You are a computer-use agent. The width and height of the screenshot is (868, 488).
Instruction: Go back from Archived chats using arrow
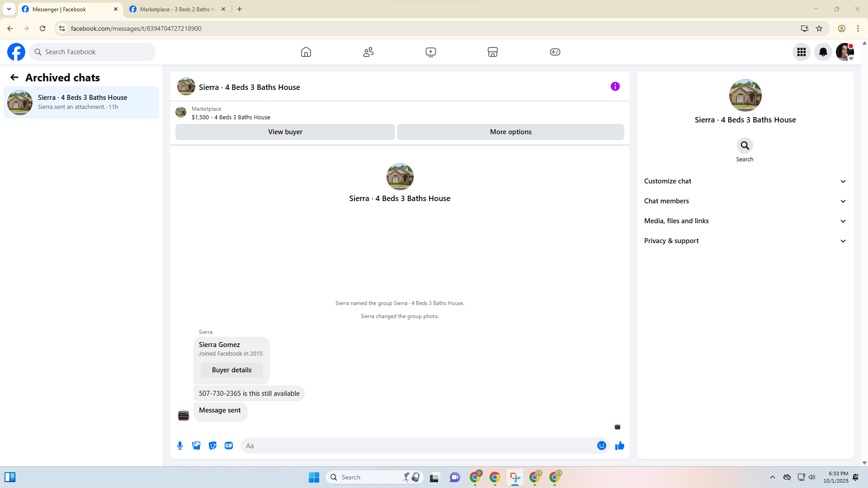[14, 78]
